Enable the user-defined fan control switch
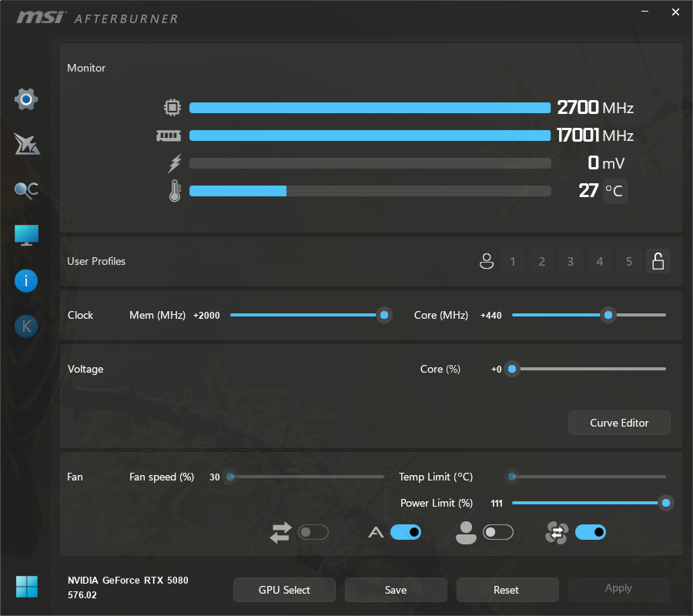Screen dimensions: 693x616 498,532
